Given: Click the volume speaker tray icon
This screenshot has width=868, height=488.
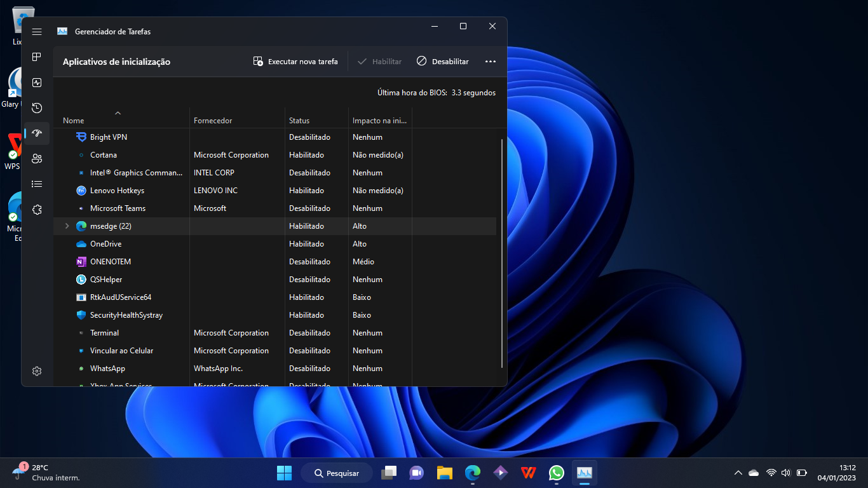Looking at the screenshot, I should (x=786, y=473).
